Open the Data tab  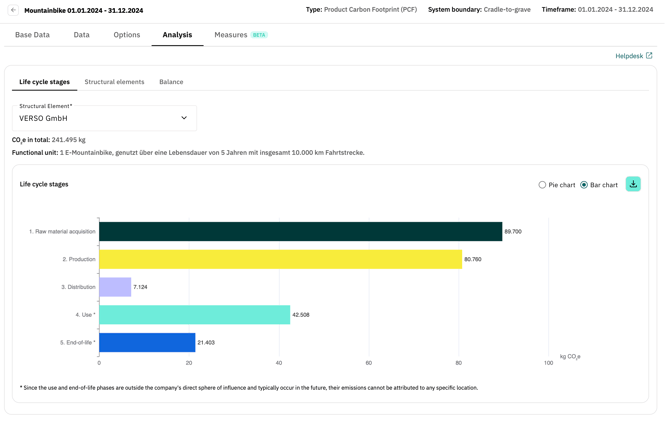(81, 35)
